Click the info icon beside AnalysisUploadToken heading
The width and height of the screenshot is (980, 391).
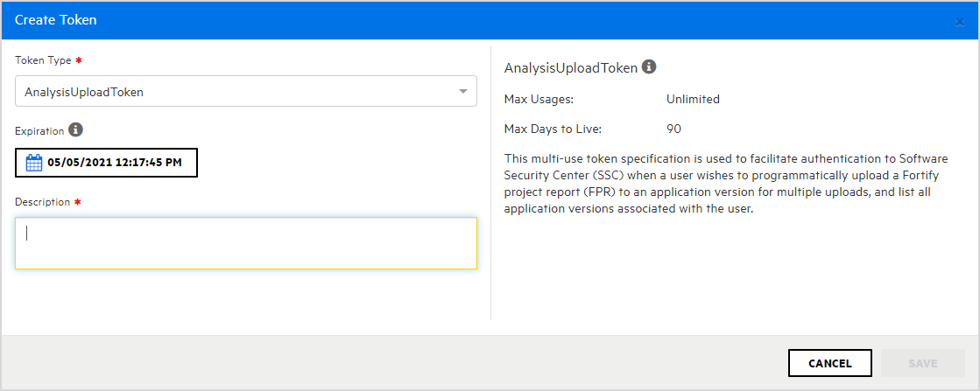[649, 66]
